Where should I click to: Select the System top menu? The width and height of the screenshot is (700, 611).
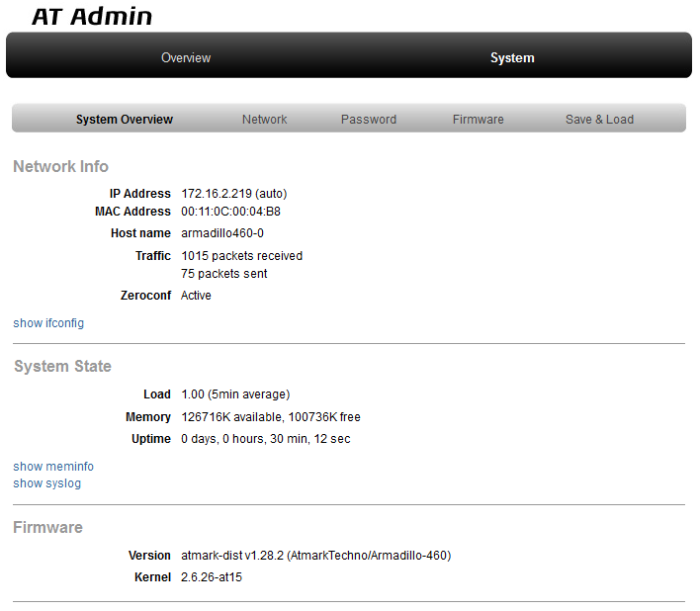click(512, 58)
